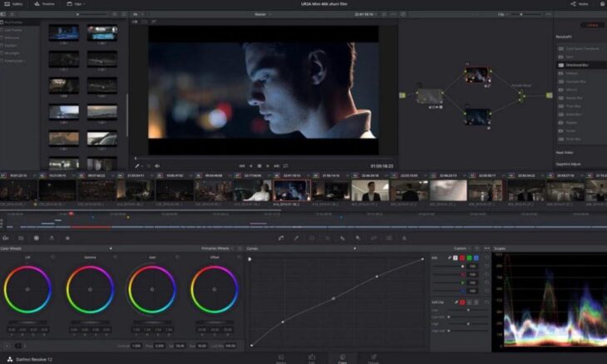The width and height of the screenshot is (607, 364).
Task: Switch to the Edit page tab
Action: pyautogui.click(x=311, y=360)
